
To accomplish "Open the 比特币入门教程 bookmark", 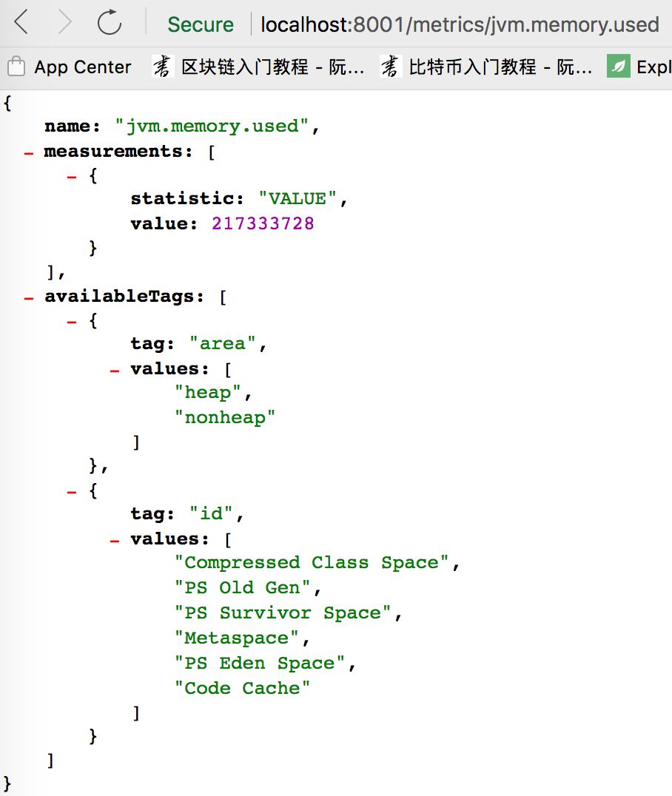I will [487, 67].
